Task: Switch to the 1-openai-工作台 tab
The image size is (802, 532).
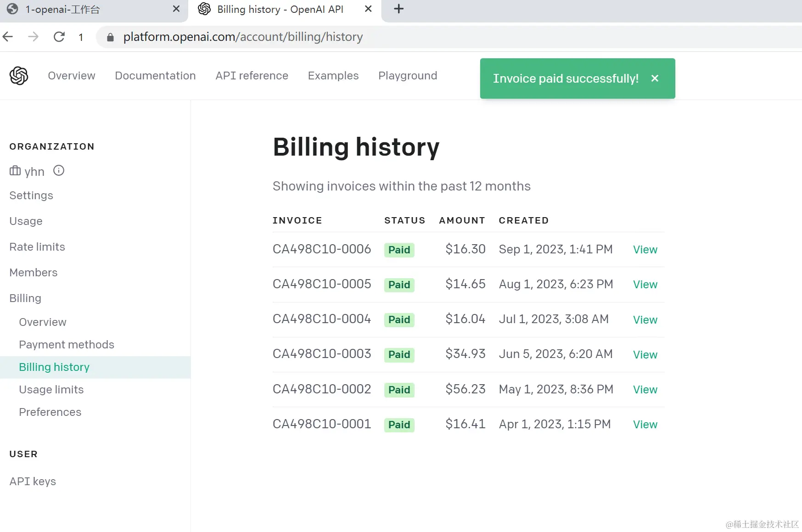Action: (94, 10)
